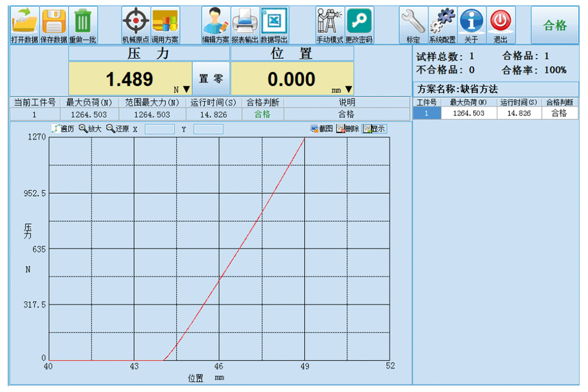
Task: Open 调用方案 scheme icon
Action: tap(165, 25)
